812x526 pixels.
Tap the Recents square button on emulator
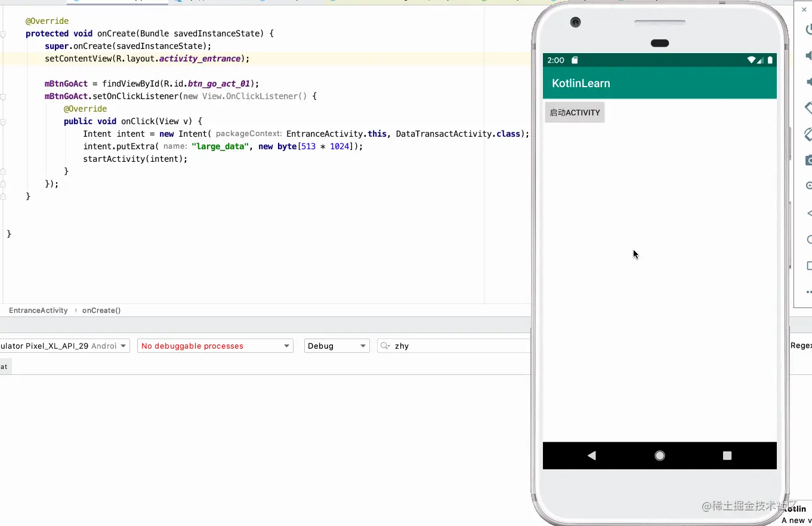[727, 456]
